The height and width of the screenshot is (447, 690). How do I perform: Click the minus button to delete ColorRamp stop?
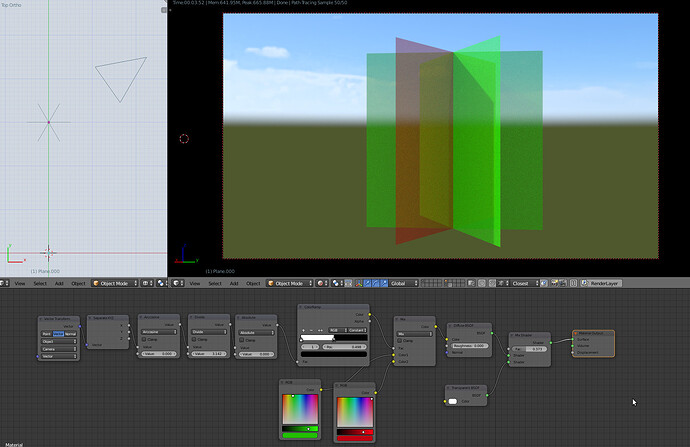(x=311, y=330)
